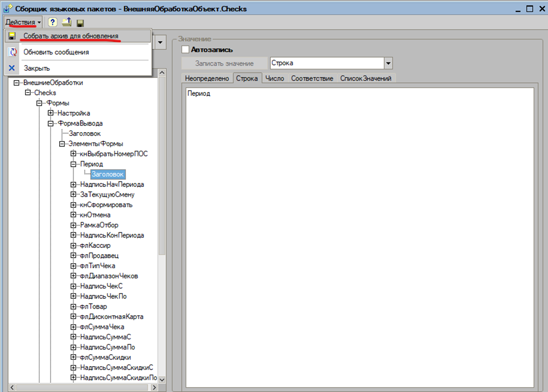548x392 pixels.
Task: Expand the Настройка tree node
Action: (x=50, y=113)
